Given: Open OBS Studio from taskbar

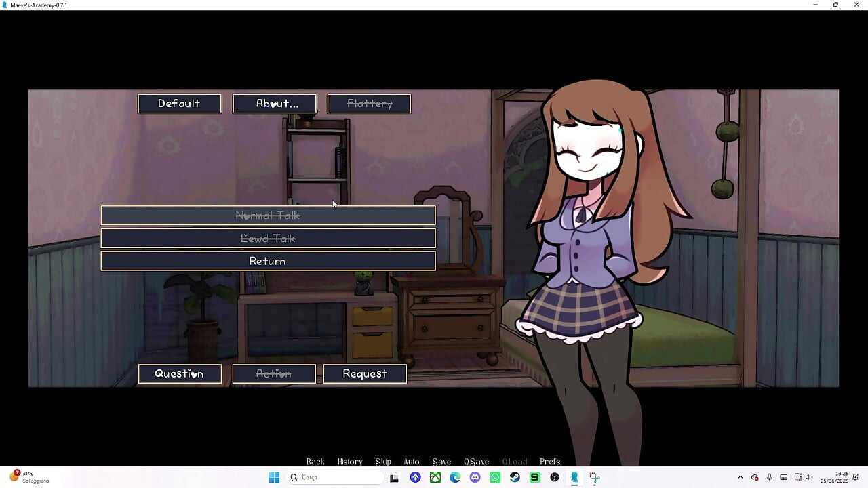Looking at the screenshot, I should pyautogui.click(x=555, y=477).
